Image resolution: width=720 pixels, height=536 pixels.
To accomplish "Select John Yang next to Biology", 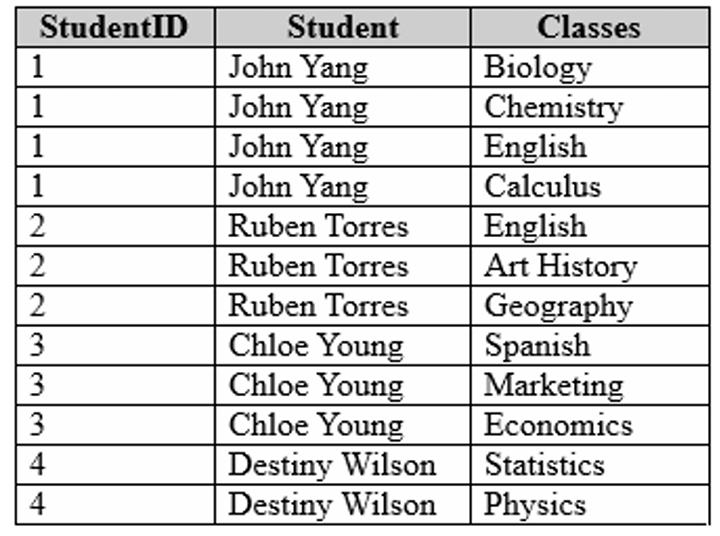I will click(298, 68).
